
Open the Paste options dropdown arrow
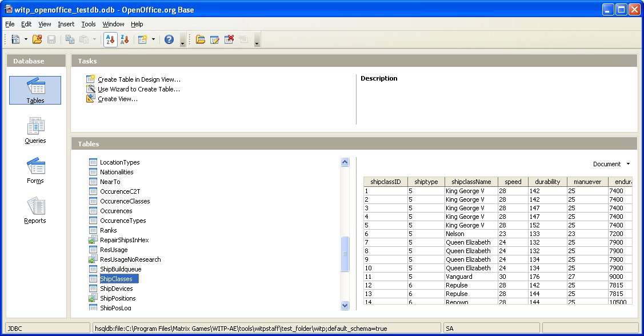click(94, 39)
